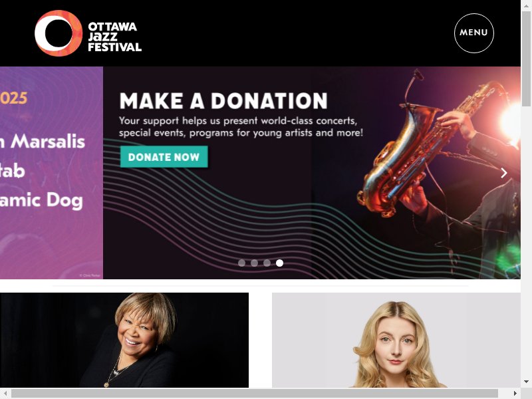Image resolution: width=532 pixels, height=399 pixels.
Task: Click the vertical scrollbar down arrow
Action: [x=526, y=382]
